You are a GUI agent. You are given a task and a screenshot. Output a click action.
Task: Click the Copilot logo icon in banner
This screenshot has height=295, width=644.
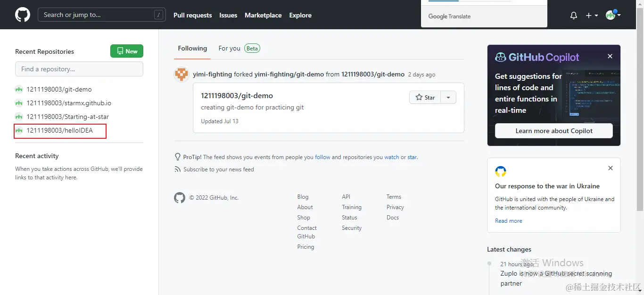(x=500, y=58)
